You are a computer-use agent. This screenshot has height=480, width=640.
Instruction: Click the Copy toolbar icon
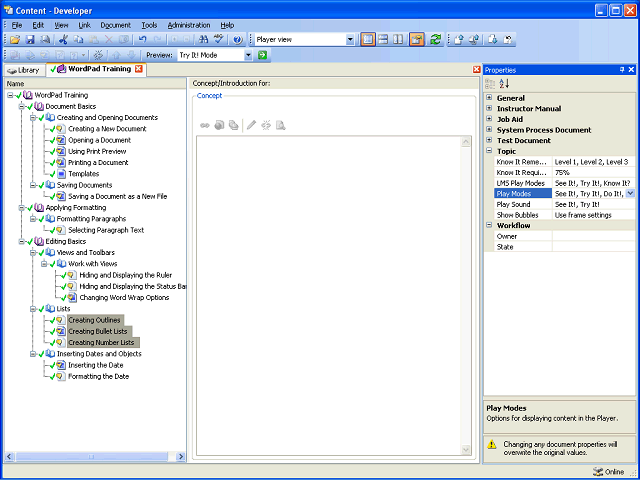pos(78,40)
